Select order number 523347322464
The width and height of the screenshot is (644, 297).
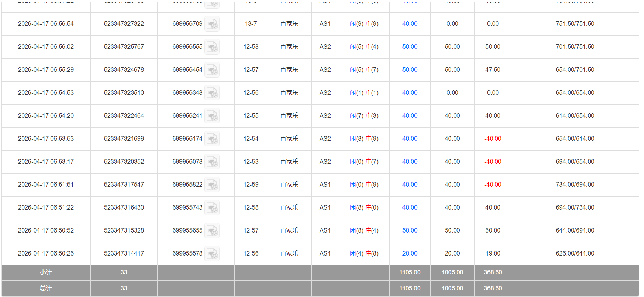click(124, 116)
